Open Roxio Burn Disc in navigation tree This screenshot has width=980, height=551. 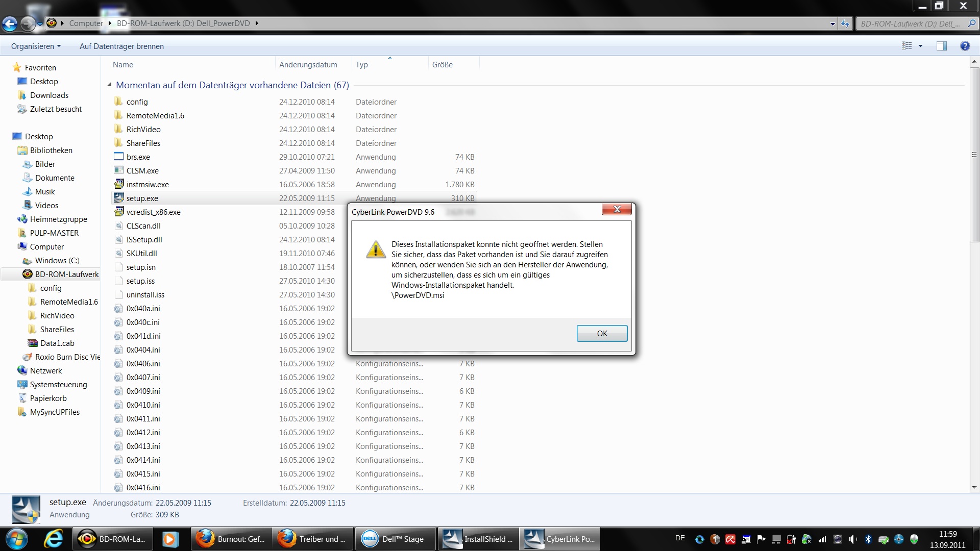(x=67, y=357)
